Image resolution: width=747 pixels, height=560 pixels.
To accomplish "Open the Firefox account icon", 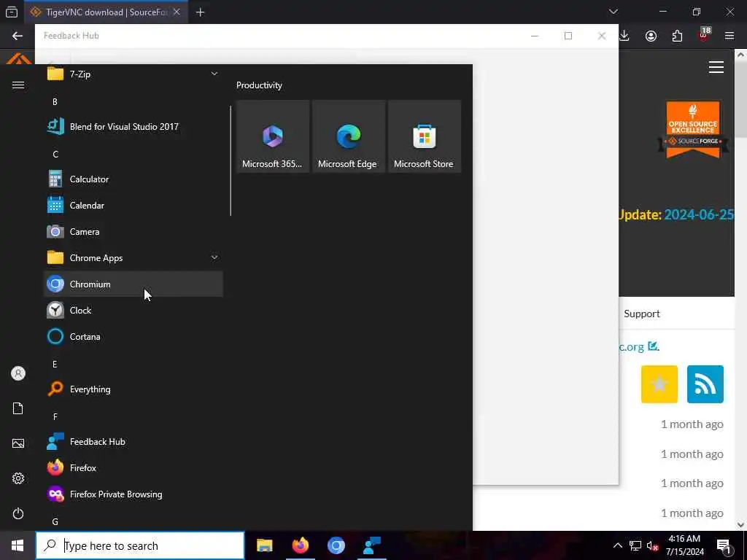I will [651, 36].
